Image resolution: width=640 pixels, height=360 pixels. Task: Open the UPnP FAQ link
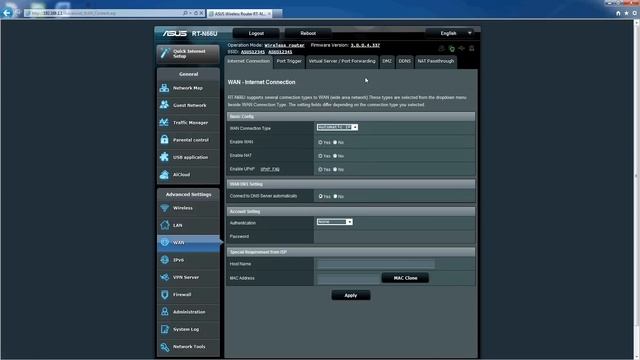pos(270,169)
